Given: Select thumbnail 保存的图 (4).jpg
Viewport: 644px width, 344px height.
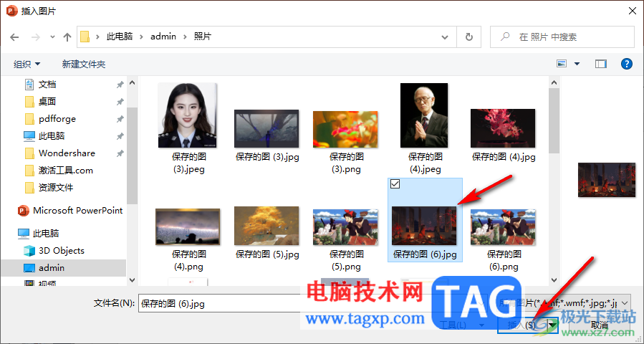Looking at the screenshot, I should point(503,128).
